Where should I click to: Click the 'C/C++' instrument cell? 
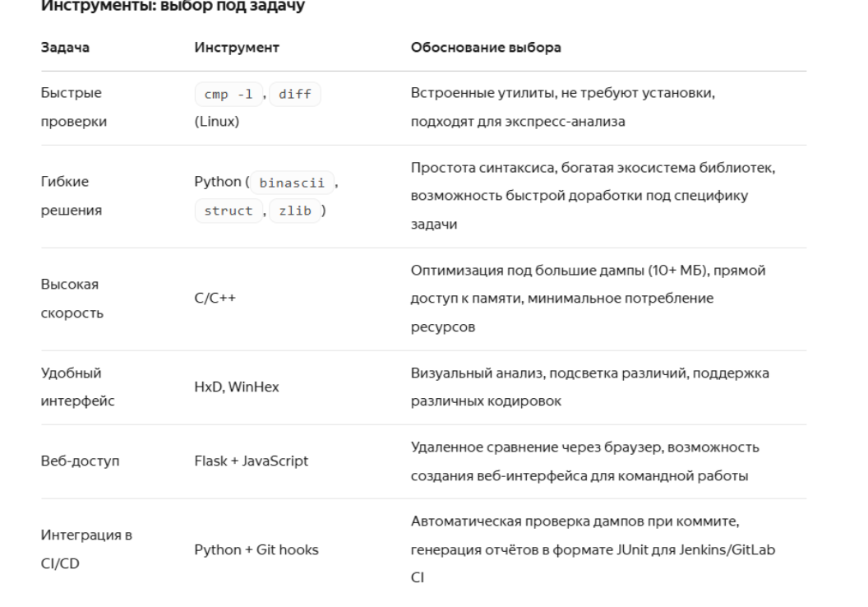[215, 299]
